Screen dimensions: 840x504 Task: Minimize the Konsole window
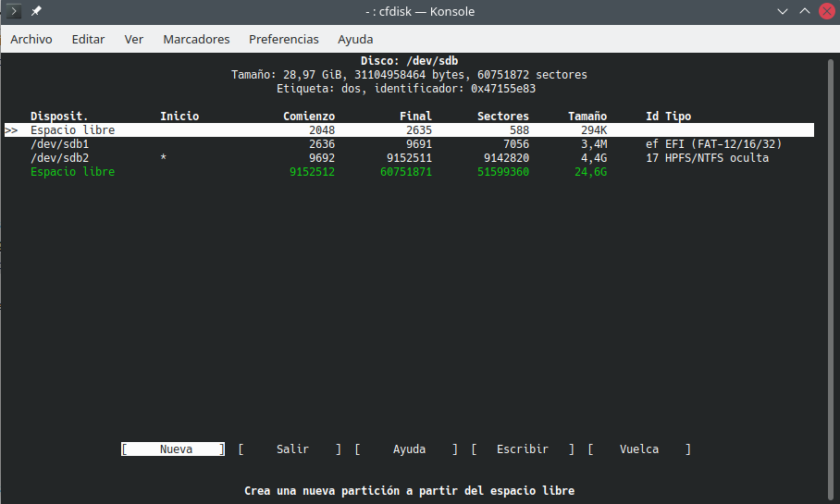pos(781,11)
